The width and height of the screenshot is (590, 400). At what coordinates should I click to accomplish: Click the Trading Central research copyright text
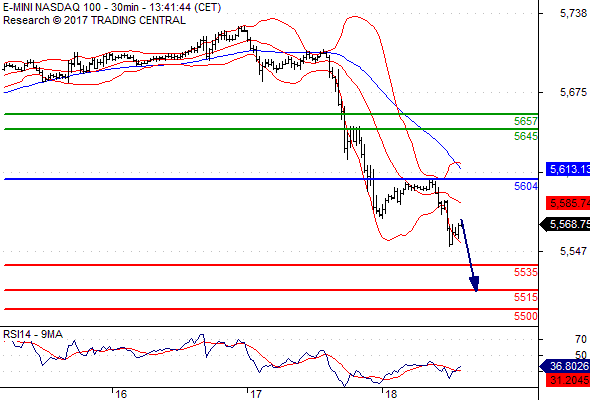coord(94,20)
